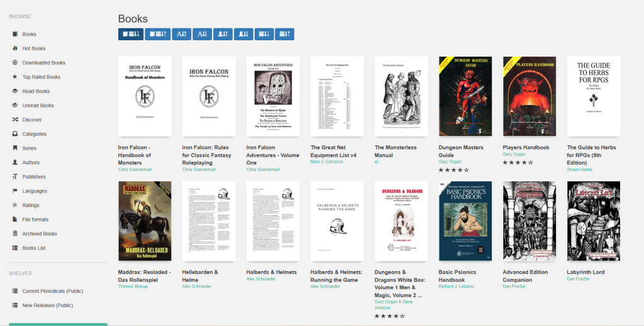Click the file icon for File formats
644x326 pixels.
tap(15, 219)
